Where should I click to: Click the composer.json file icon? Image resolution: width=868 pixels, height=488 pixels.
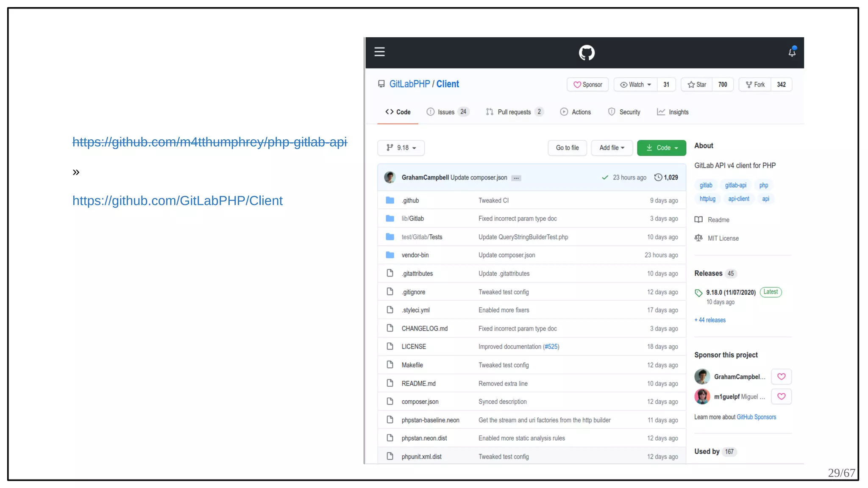click(390, 401)
